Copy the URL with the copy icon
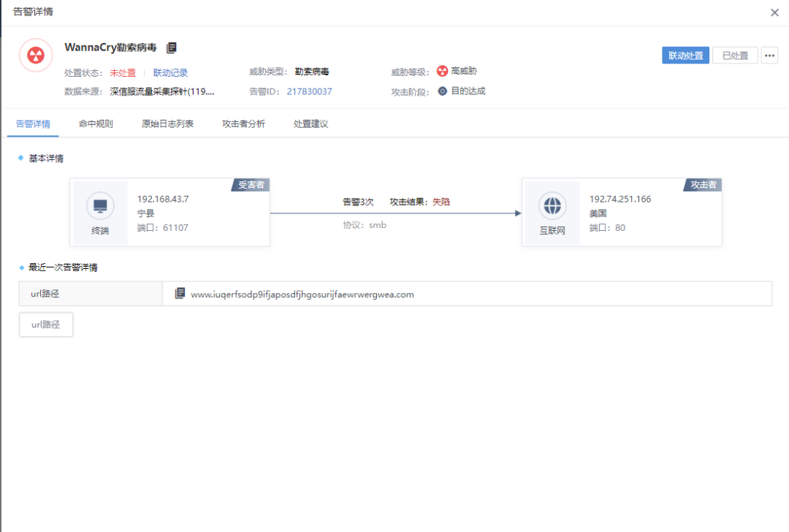The width and height of the screenshot is (789, 532). (179, 294)
